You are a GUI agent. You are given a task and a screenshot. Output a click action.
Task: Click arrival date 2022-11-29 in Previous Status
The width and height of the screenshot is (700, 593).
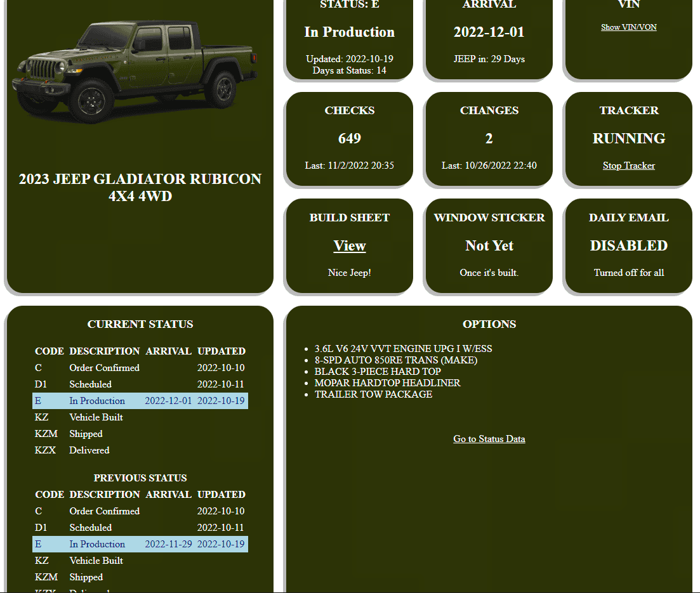168,544
